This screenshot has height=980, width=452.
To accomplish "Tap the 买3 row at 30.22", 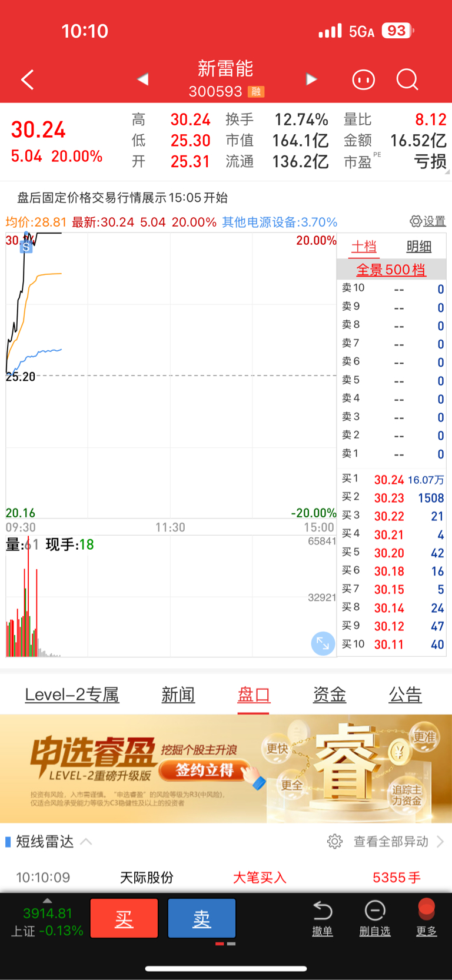I will coord(392,516).
